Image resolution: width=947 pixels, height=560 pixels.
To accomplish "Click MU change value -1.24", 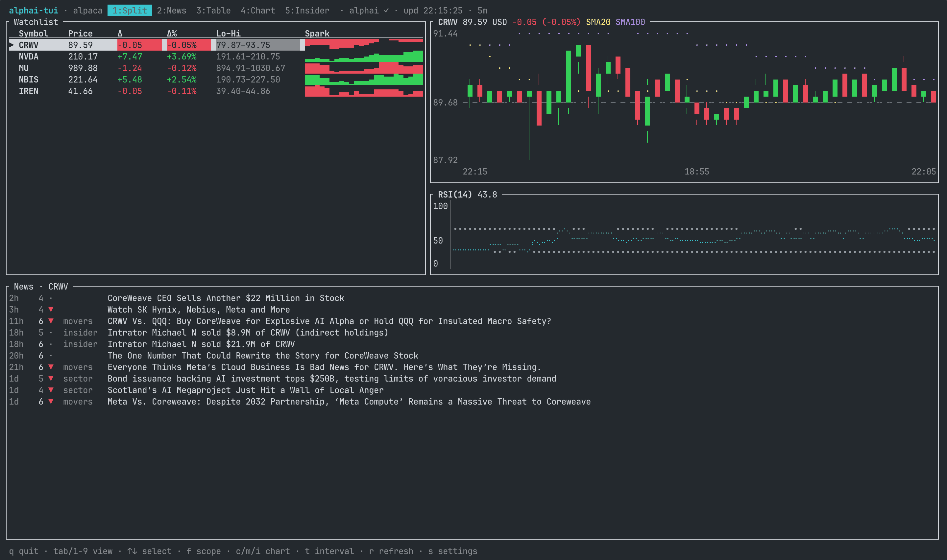I will [130, 68].
